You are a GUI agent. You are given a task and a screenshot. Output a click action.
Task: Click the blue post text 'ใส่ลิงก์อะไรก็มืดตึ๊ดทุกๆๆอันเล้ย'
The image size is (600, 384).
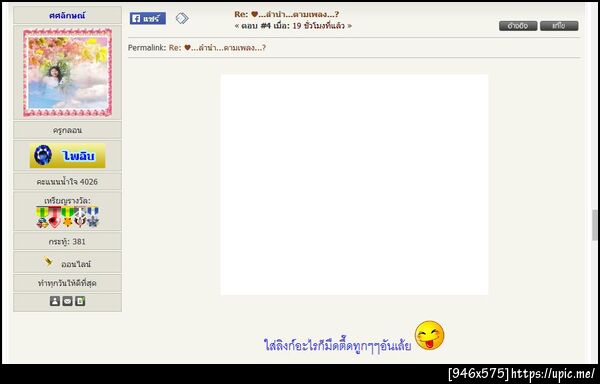pos(338,345)
